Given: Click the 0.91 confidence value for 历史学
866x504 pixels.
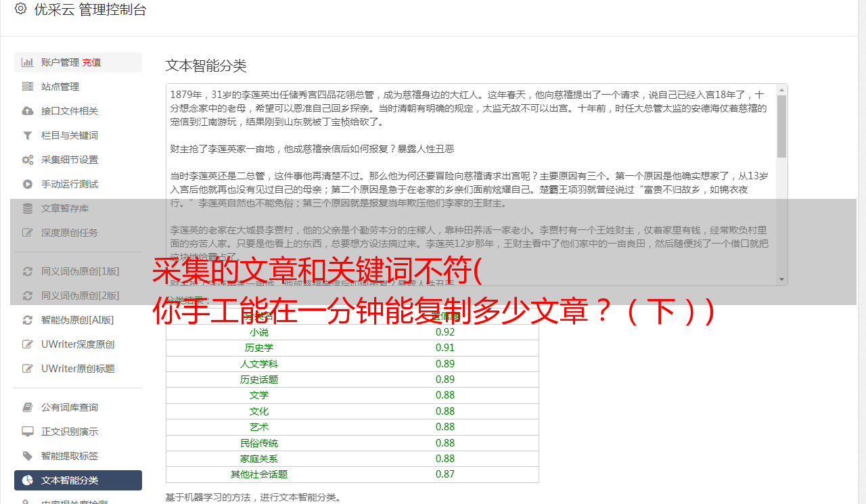Looking at the screenshot, I should click(x=445, y=348).
